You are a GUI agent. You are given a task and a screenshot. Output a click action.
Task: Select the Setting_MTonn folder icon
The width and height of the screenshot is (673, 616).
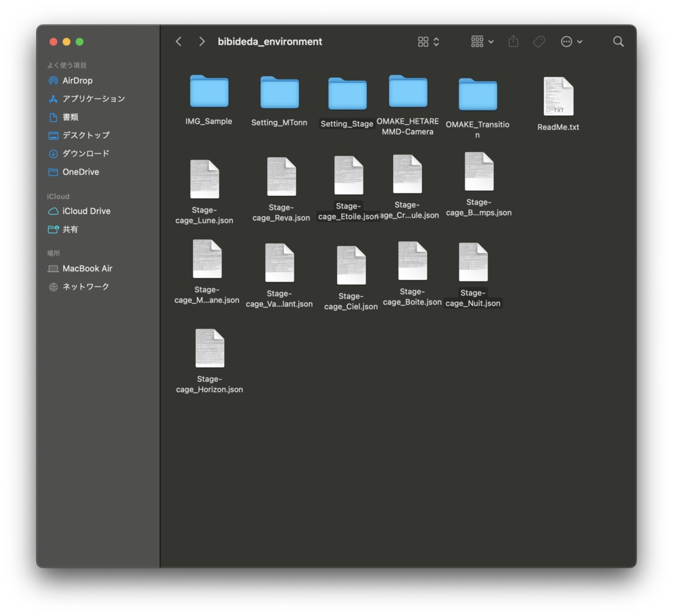click(x=279, y=92)
